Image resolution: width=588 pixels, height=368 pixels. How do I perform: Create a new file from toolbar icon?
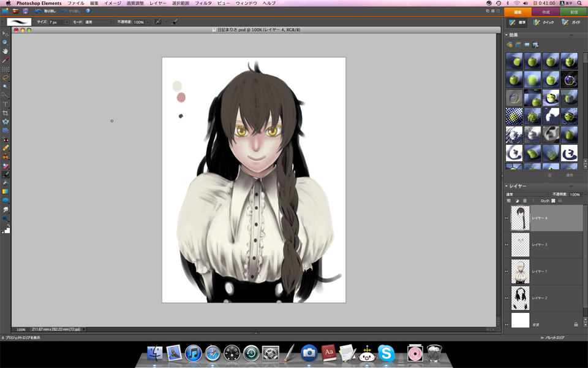tap(6, 11)
